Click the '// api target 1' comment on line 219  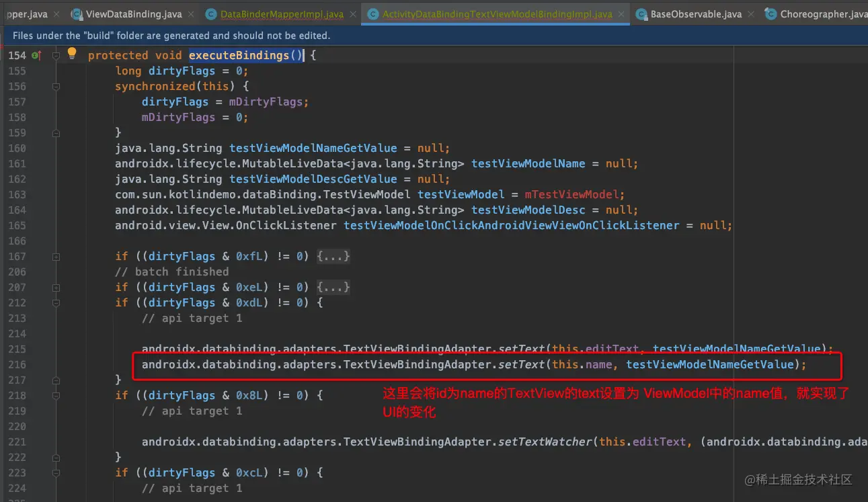click(192, 411)
